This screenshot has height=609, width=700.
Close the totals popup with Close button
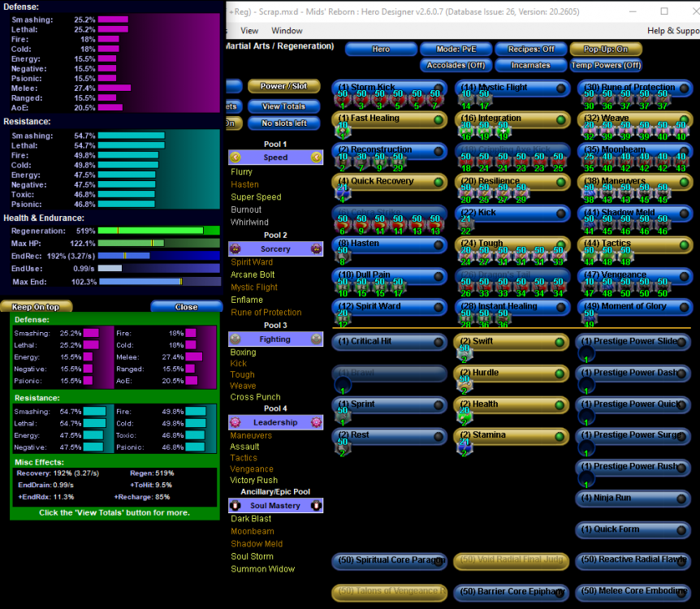tap(186, 307)
